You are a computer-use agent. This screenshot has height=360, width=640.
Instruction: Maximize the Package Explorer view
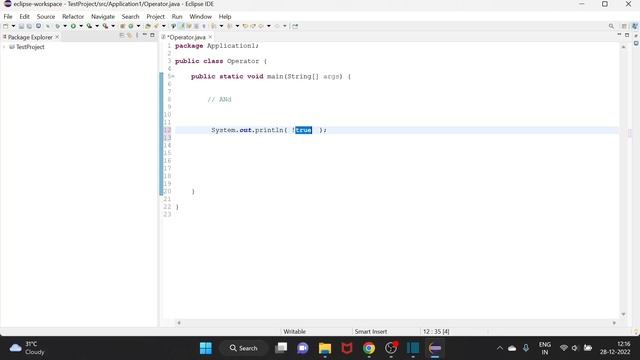click(152, 36)
